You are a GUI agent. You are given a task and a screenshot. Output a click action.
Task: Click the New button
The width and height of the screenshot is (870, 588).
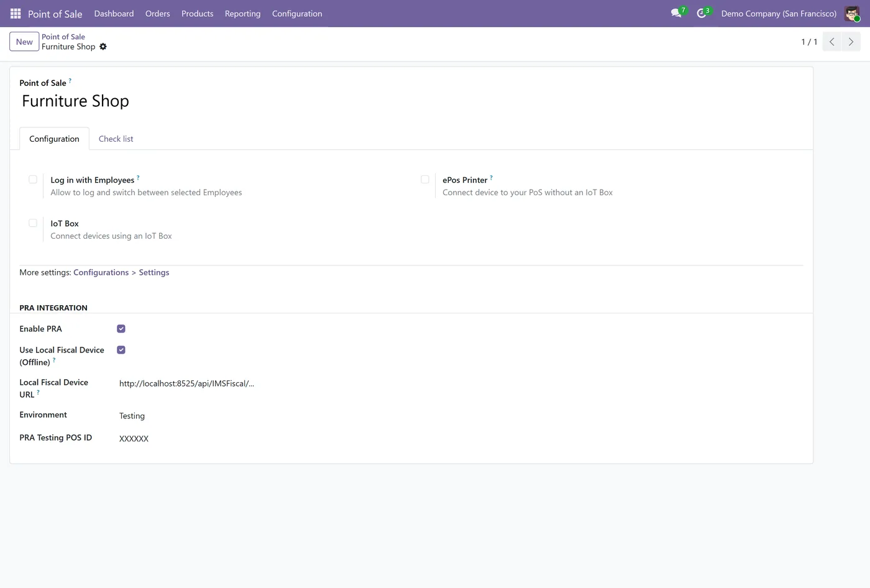tap(24, 42)
